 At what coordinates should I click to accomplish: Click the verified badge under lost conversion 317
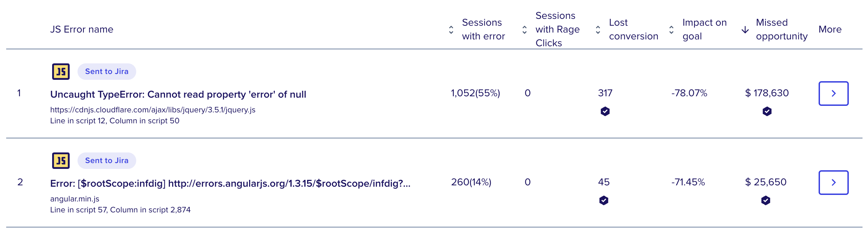click(x=605, y=111)
